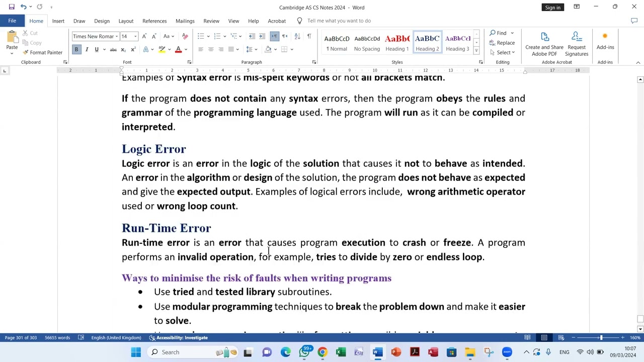This screenshot has width=644, height=362.
Task: Apply the No Spacing style
Action: tap(367, 43)
